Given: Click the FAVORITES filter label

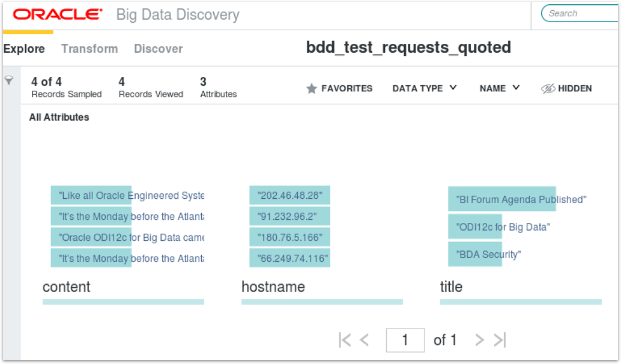Looking at the screenshot, I should pyautogui.click(x=347, y=88).
